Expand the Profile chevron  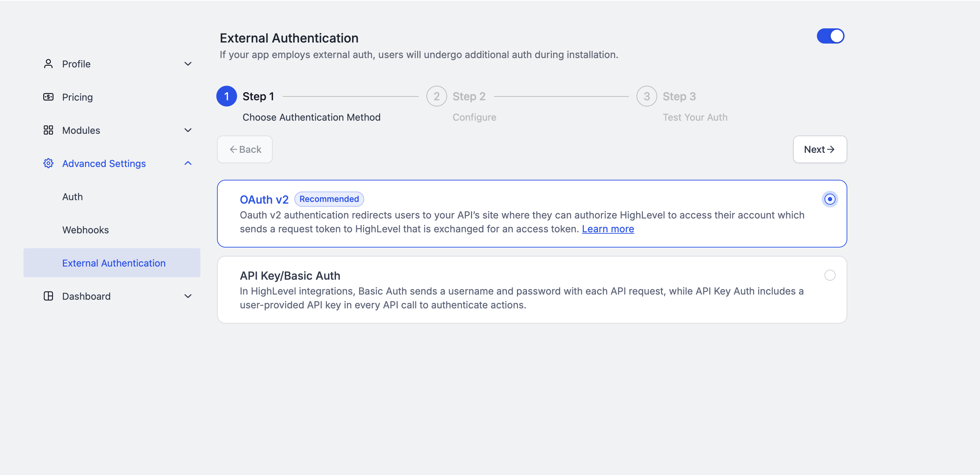[x=188, y=64]
